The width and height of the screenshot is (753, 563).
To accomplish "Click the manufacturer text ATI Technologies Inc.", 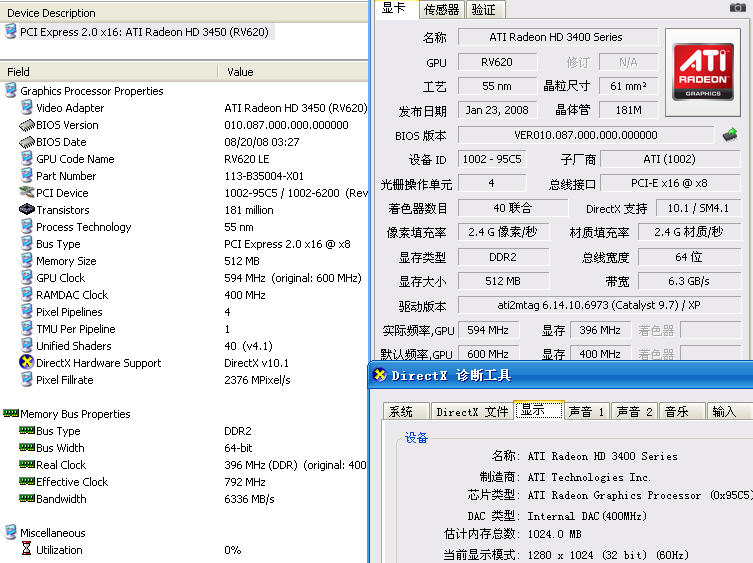I will tap(589, 477).
